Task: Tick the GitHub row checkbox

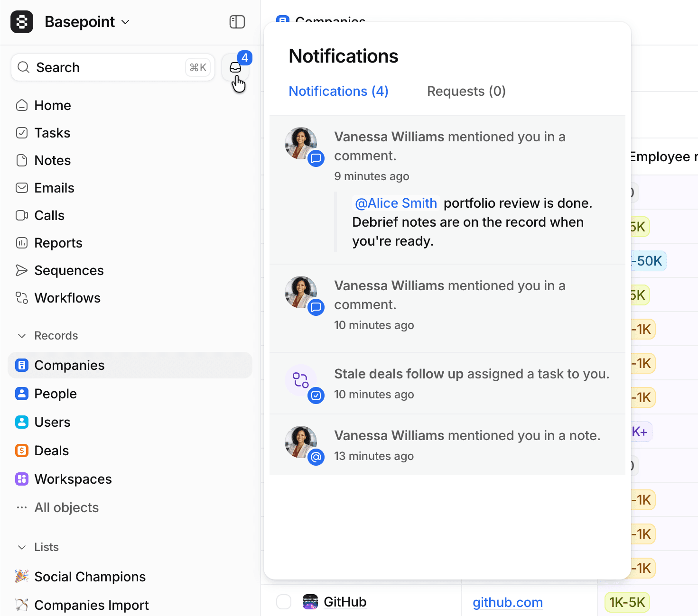Action: (284, 602)
